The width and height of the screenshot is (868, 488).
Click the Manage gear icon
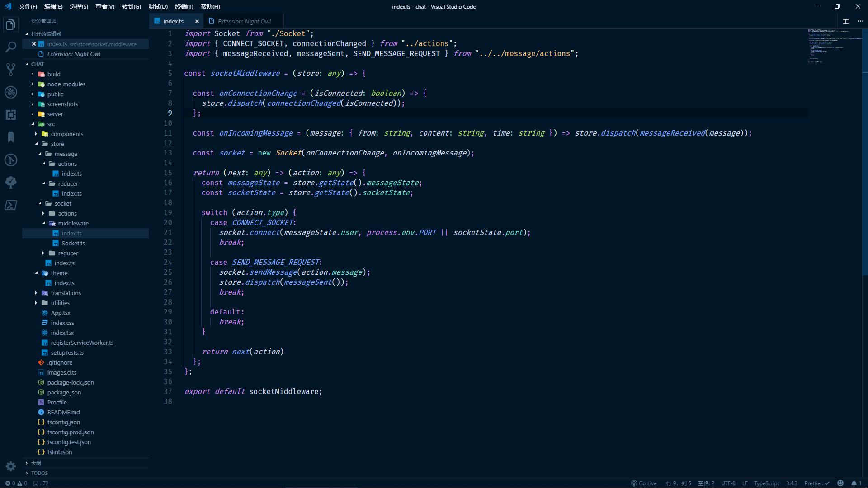(11, 466)
